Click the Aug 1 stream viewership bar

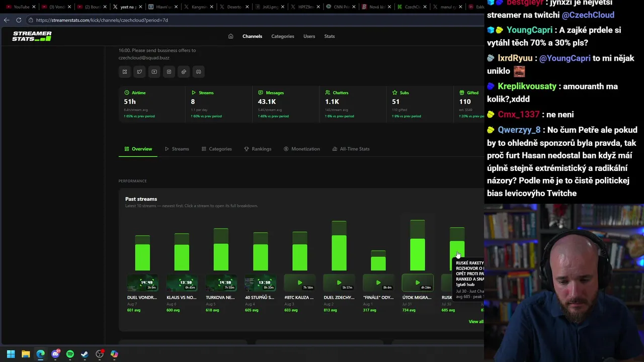point(378,260)
